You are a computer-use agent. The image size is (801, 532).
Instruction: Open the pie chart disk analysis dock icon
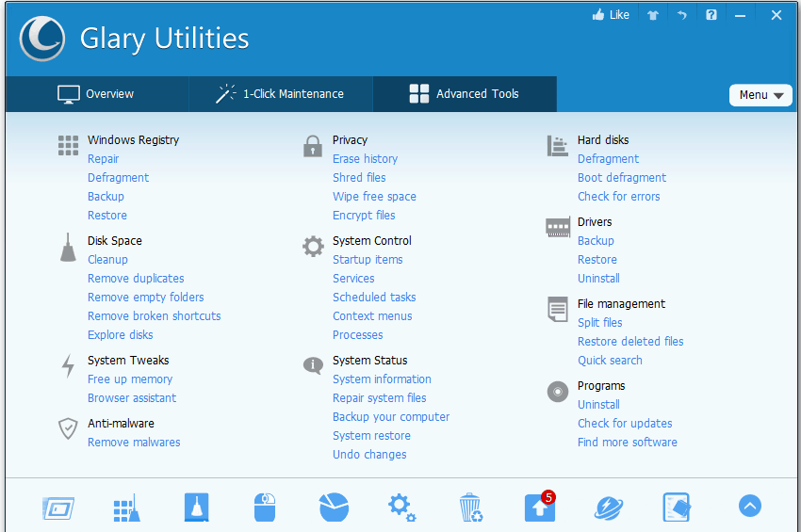click(x=335, y=508)
